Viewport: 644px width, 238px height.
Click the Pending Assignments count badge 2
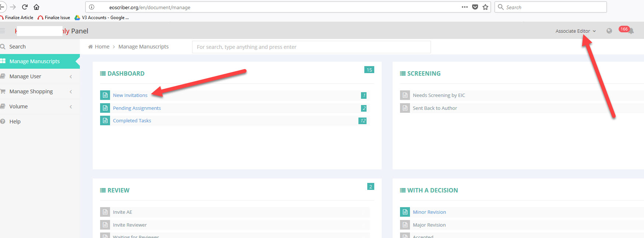(x=364, y=108)
